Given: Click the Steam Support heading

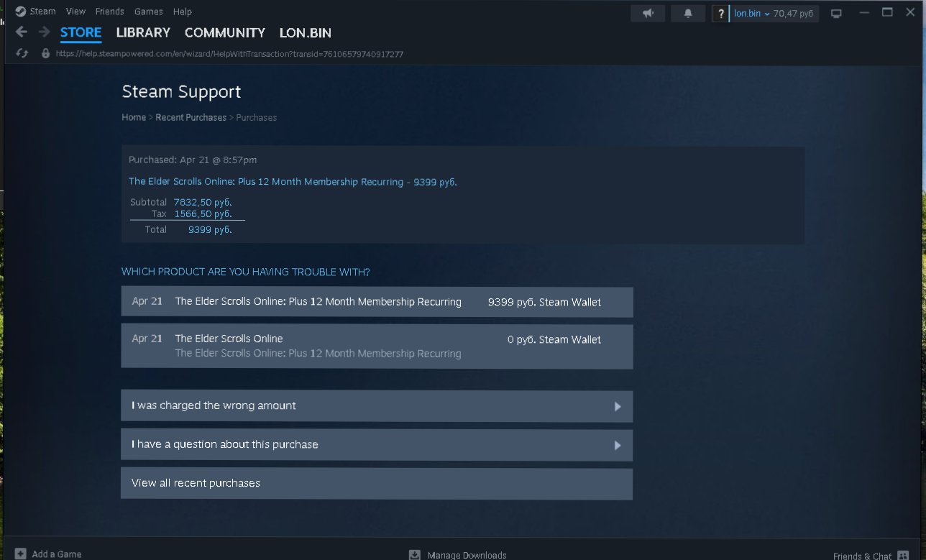Looking at the screenshot, I should pos(181,92).
